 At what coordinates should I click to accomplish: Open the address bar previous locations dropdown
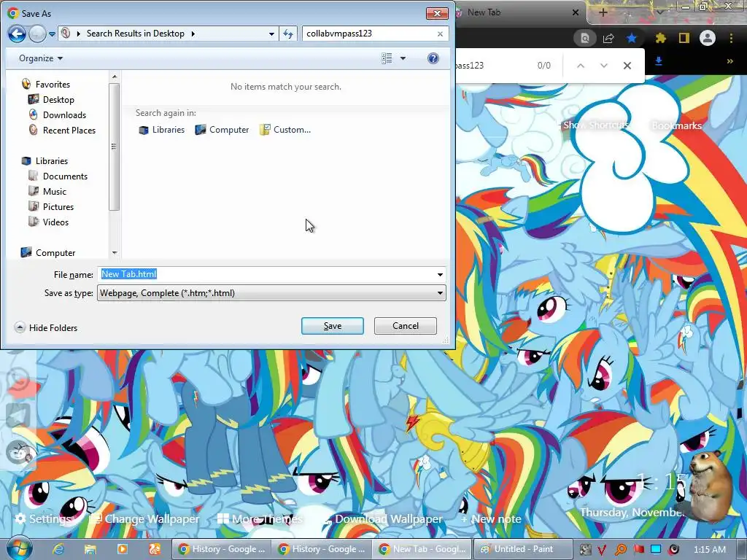(271, 34)
